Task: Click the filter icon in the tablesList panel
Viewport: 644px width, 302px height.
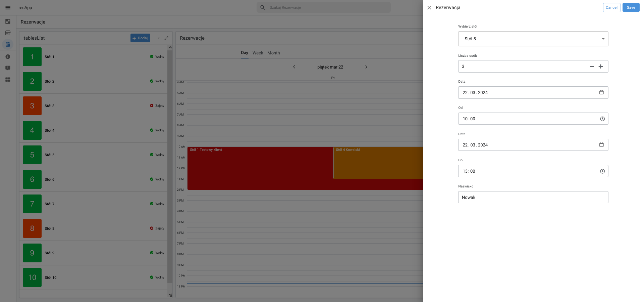Action: 159,38
